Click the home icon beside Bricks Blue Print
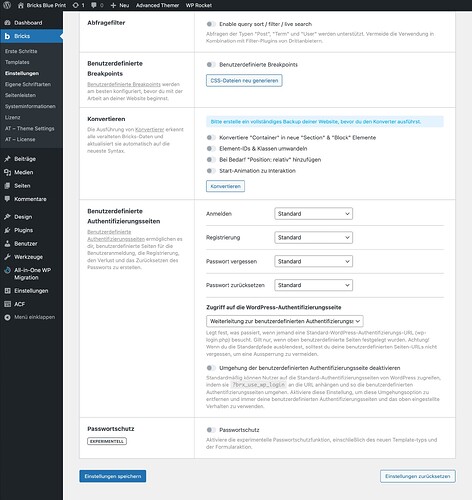The width and height of the screenshot is (472, 500). point(21,5)
